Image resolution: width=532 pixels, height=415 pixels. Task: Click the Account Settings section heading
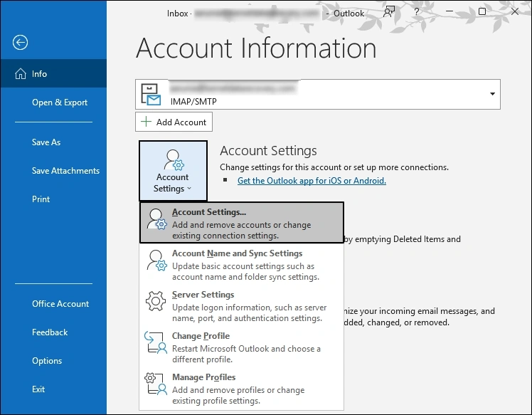pos(268,151)
